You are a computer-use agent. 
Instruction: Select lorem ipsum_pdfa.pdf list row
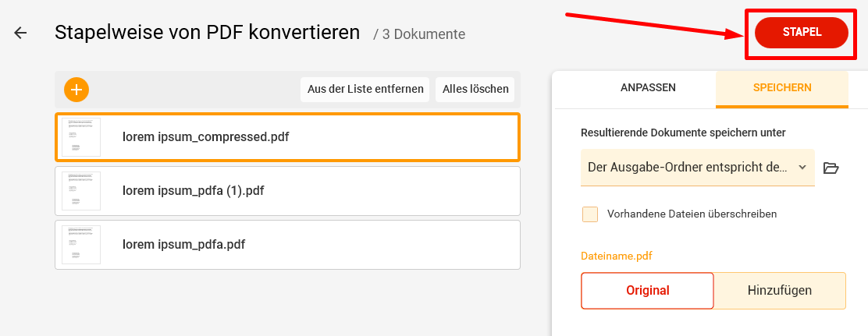pos(312,245)
